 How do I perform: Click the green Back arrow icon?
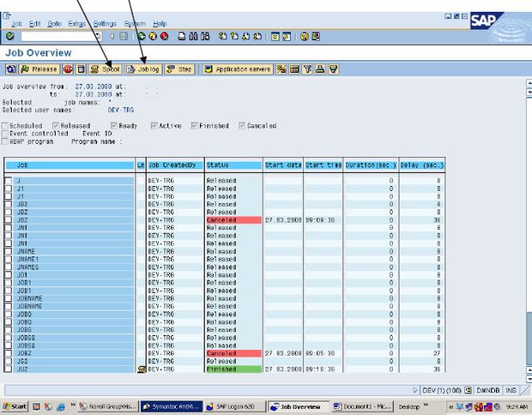[x=142, y=36]
